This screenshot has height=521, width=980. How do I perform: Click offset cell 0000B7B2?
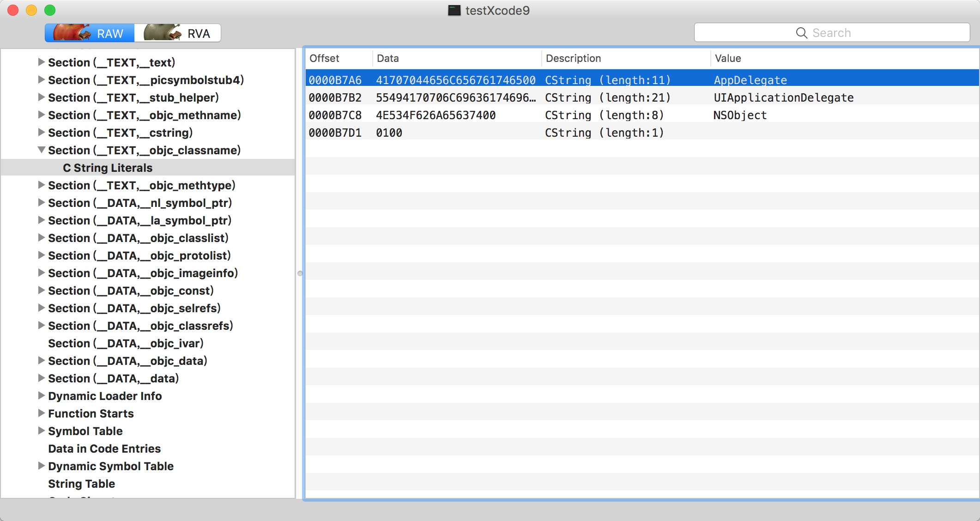tap(335, 97)
